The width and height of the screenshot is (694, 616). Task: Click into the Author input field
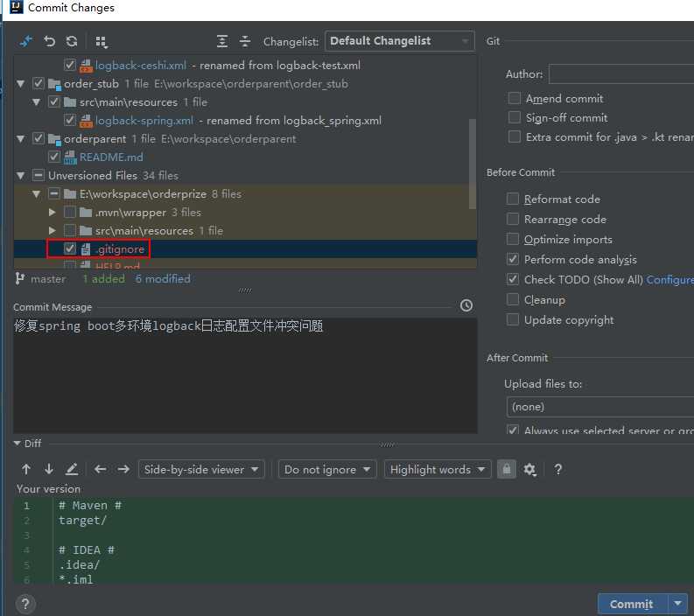[x=621, y=73]
